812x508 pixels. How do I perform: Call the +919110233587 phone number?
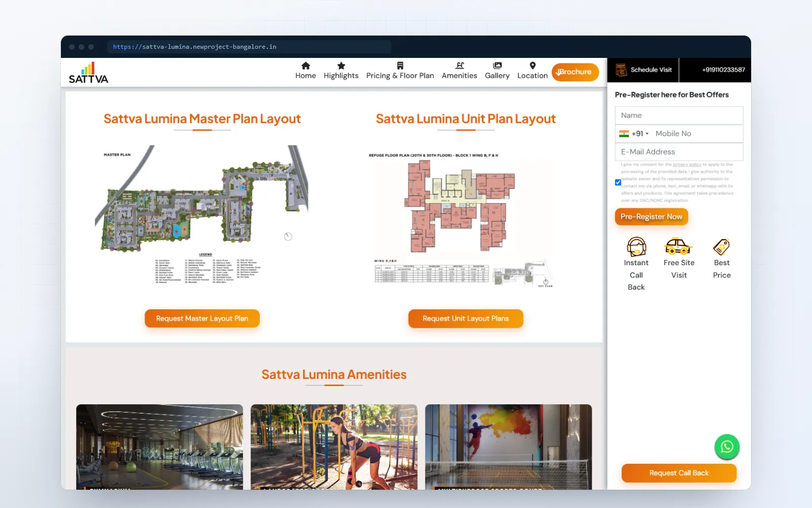pos(723,70)
